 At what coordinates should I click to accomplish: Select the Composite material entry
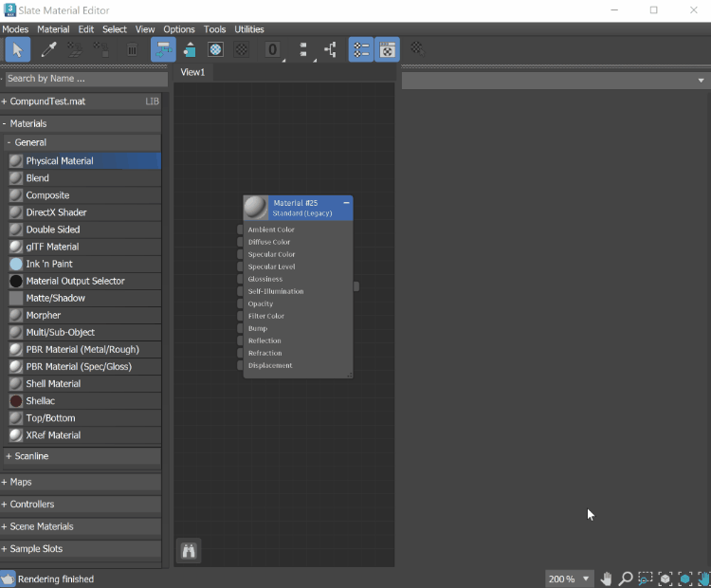point(84,195)
